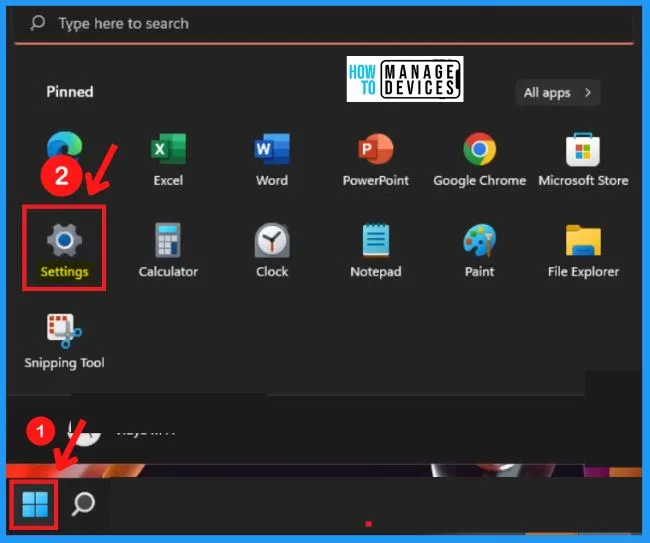Click the Notepad text label
The height and width of the screenshot is (543, 650).
[376, 272]
